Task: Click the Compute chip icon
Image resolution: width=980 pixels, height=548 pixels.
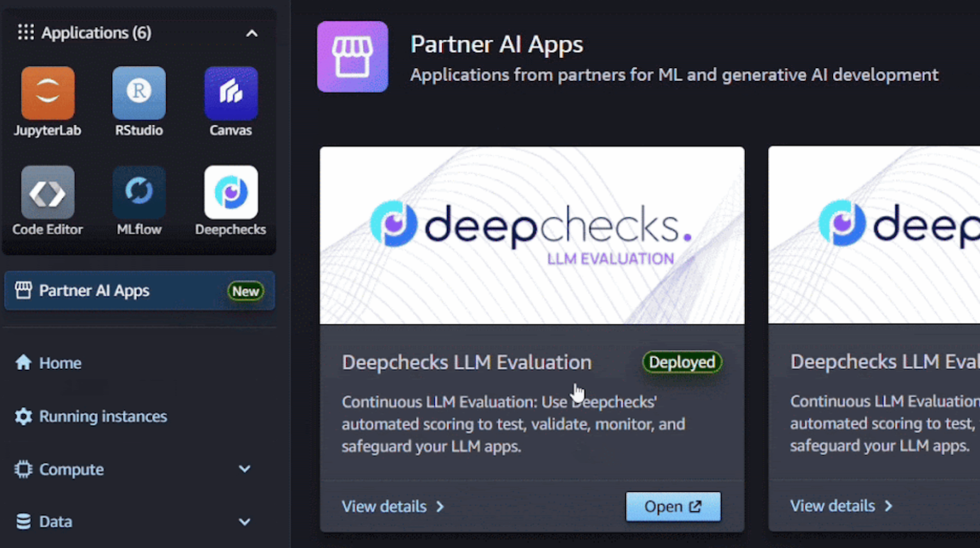Action: (23, 469)
